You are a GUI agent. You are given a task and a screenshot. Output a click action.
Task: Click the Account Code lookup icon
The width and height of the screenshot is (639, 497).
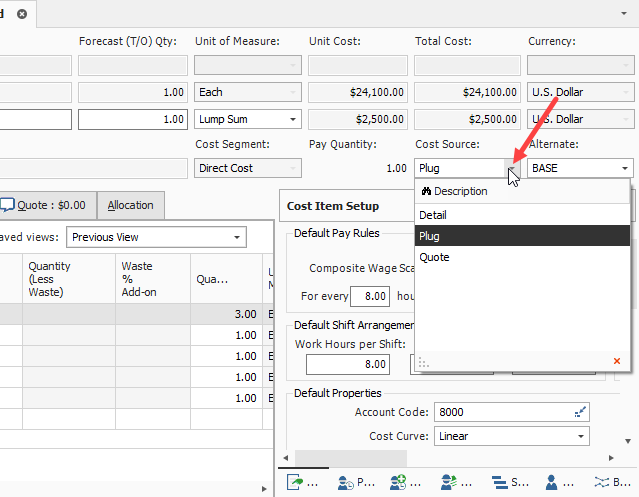580,412
